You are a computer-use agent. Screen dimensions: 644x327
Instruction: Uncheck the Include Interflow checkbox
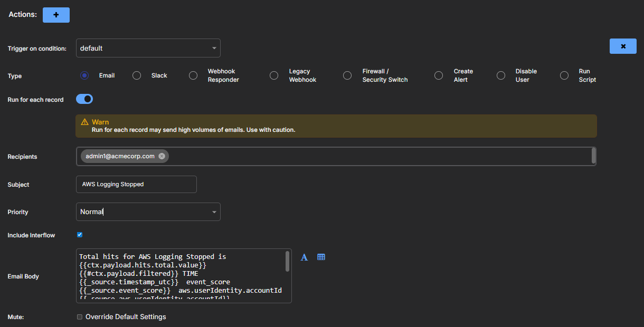pos(80,235)
